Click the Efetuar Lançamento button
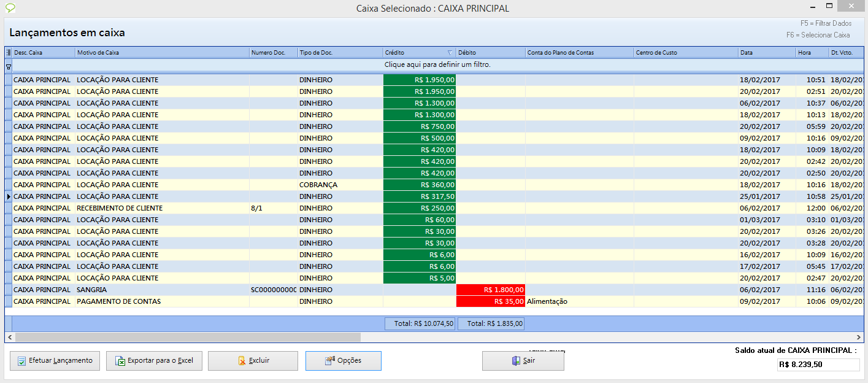This screenshot has width=868, height=383. 55,361
